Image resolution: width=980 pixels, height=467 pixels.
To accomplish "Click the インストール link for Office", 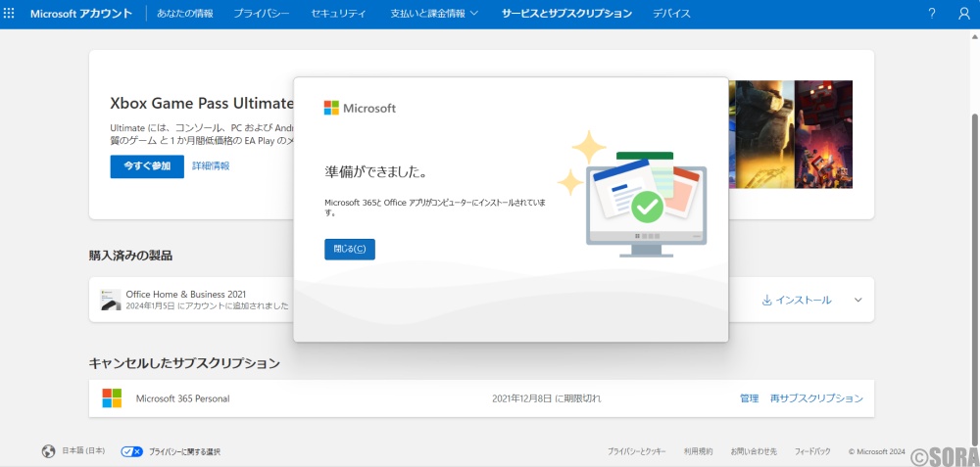I will point(797,300).
